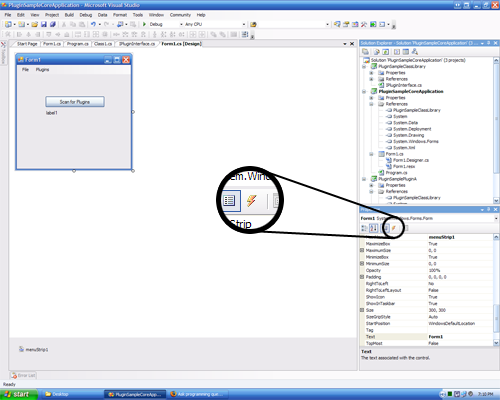This screenshot has width=500, height=400.
Task: Select menuStrip1 in the component tray
Action: (x=33, y=349)
